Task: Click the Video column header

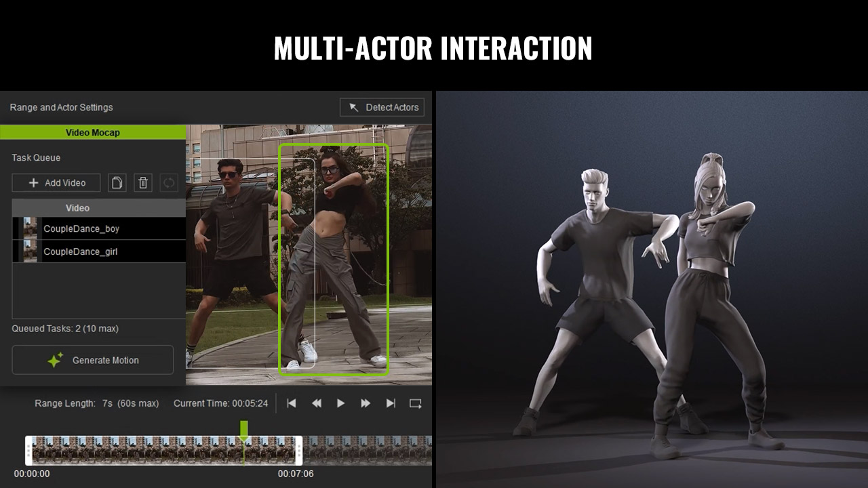Action: pyautogui.click(x=99, y=208)
